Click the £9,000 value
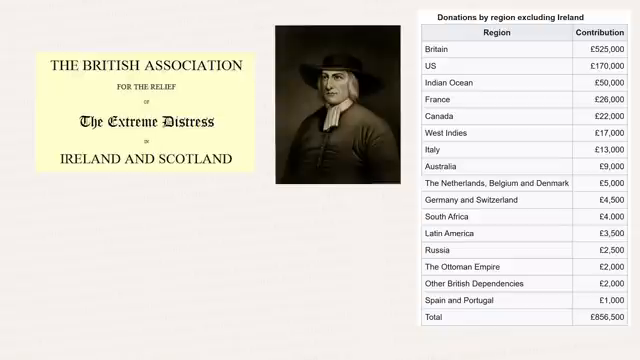640x360 pixels. [x=611, y=167]
